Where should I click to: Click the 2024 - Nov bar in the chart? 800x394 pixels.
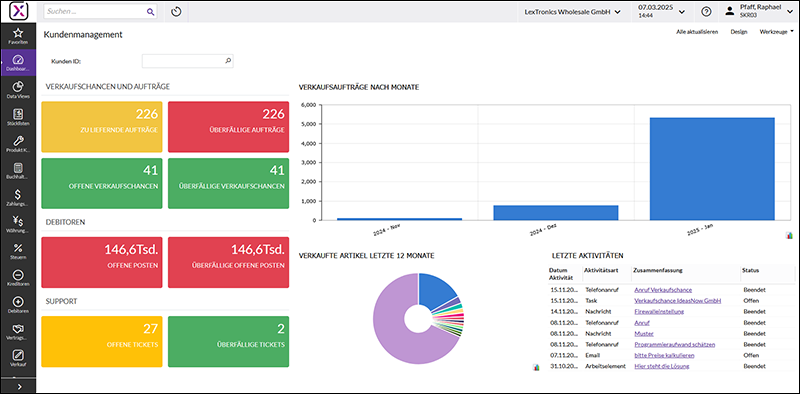click(x=399, y=219)
